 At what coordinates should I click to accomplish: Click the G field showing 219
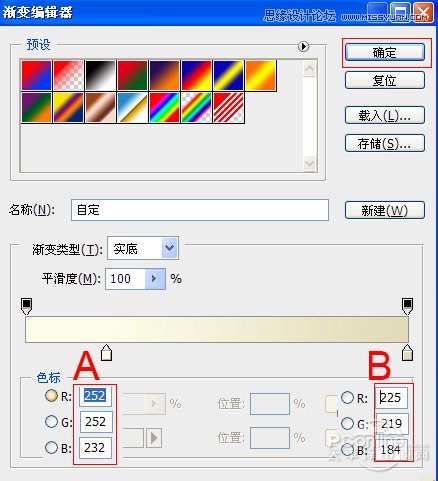click(392, 424)
